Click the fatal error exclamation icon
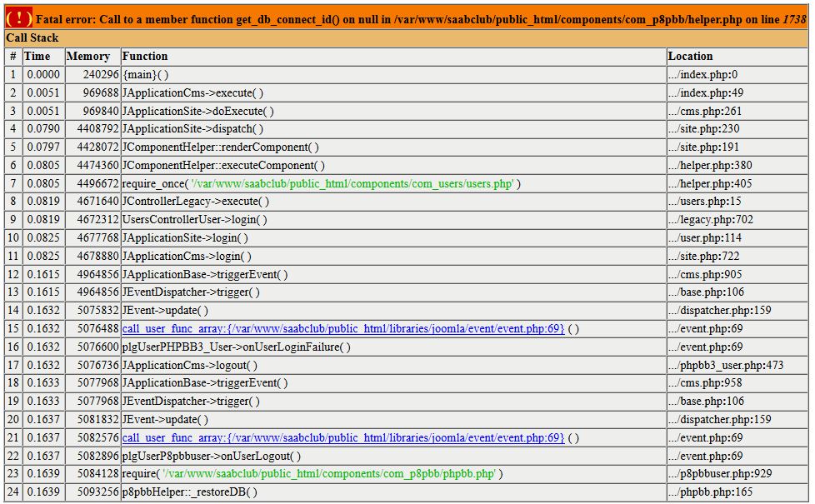 [19, 19]
